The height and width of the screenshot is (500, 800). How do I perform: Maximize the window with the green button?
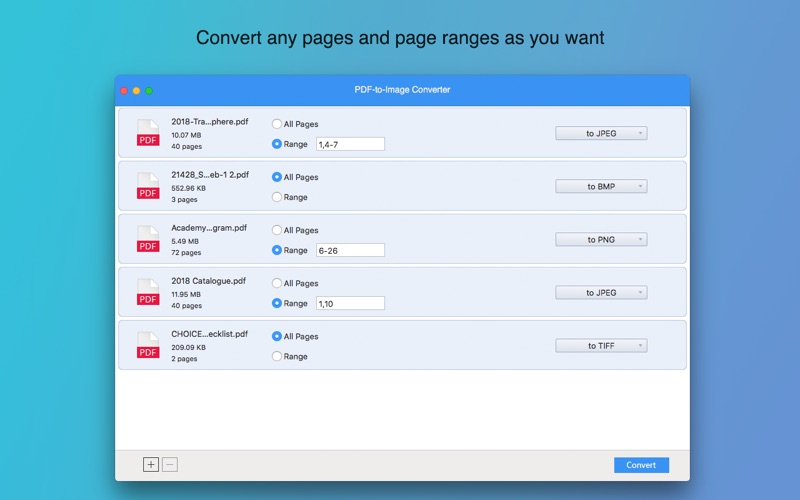(149, 91)
